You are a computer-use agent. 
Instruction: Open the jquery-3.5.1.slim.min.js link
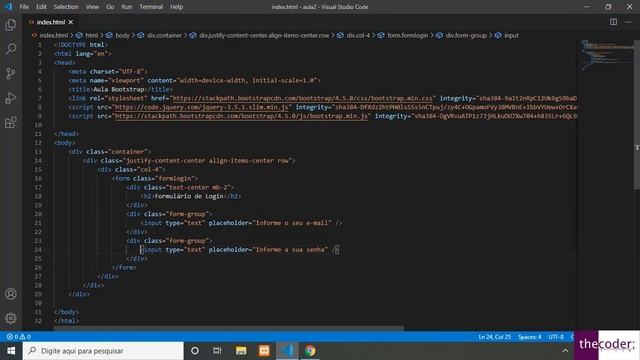(202, 107)
